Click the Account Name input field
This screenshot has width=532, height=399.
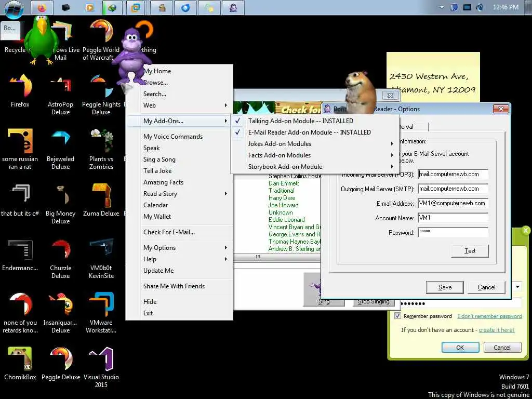click(453, 218)
